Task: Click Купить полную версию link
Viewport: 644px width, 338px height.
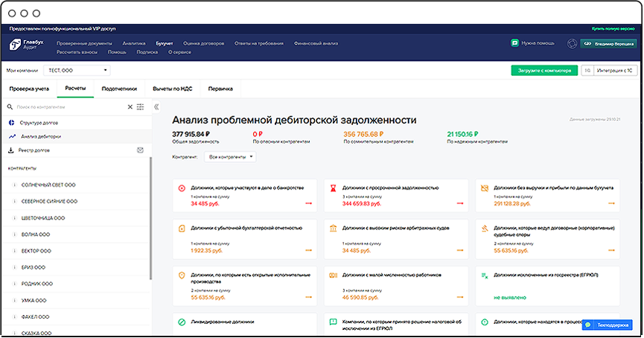Action: click(613, 29)
